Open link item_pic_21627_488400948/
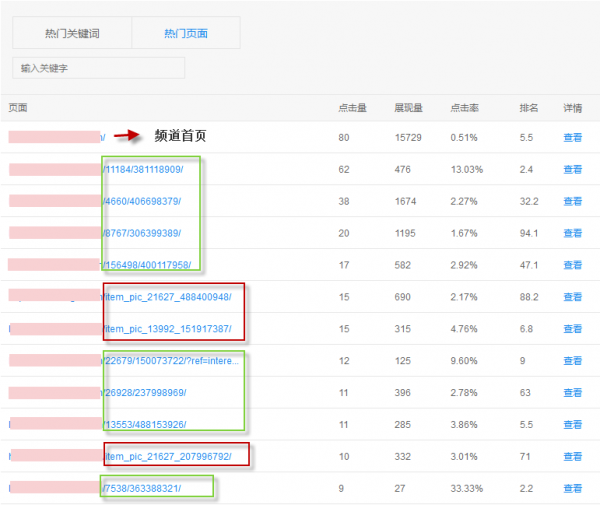The height and width of the screenshot is (505, 600). [x=167, y=297]
